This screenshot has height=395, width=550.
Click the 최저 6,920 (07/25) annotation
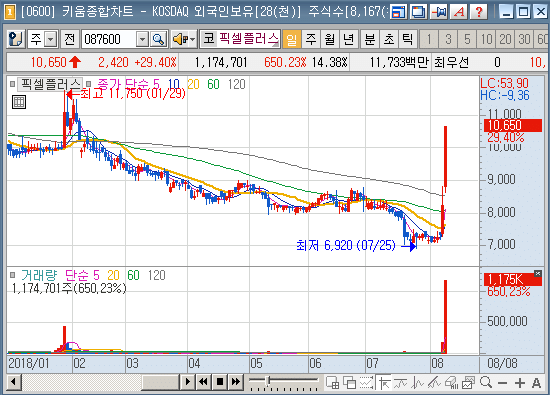pyautogui.click(x=346, y=245)
